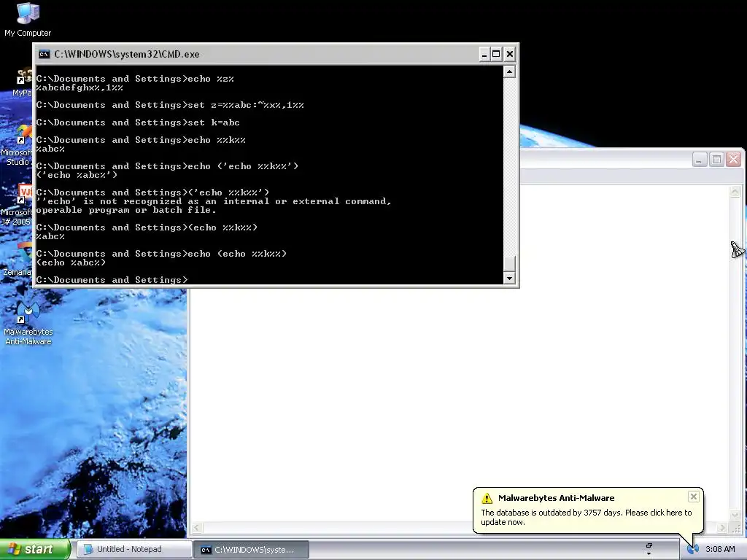Viewport: 747px width, 560px height.
Task: Open My Computer desktop icon
Action: 28,19
